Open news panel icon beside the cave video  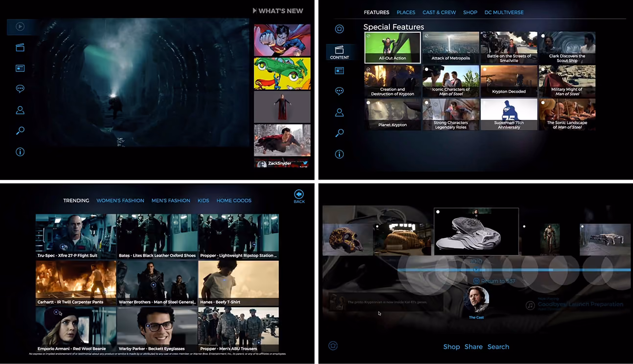(x=20, y=68)
